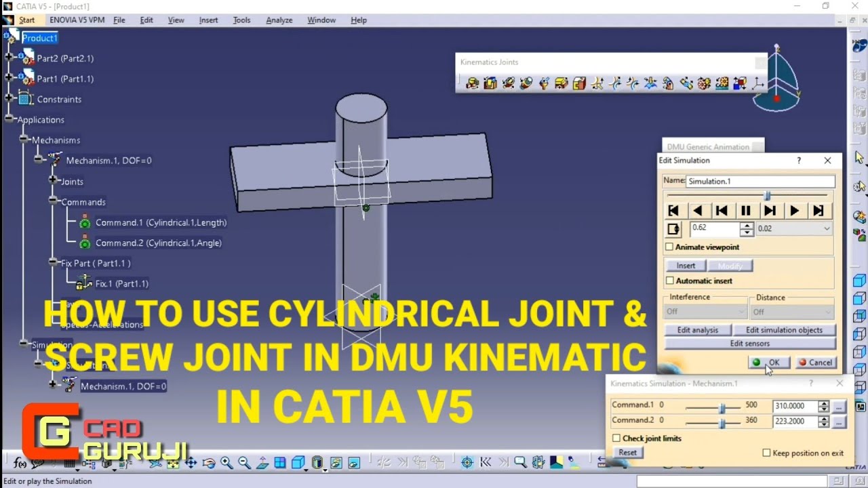Screen dimensions: 868x488
Task: Select the Prismatic Joint tool
Action: coord(490,83)
